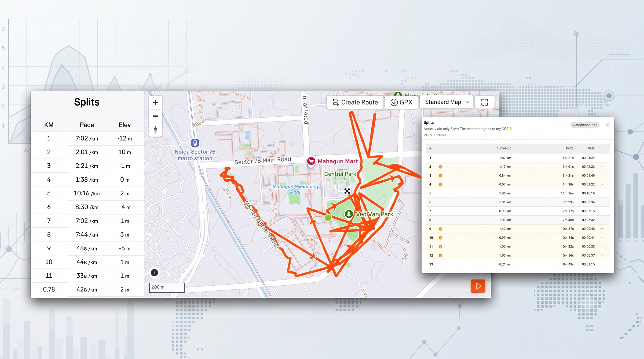Image resolution: width=644 pixels, height=359 pixels.
Task: Play the activity flyby with orange play button
Action: tap(478, 286)
